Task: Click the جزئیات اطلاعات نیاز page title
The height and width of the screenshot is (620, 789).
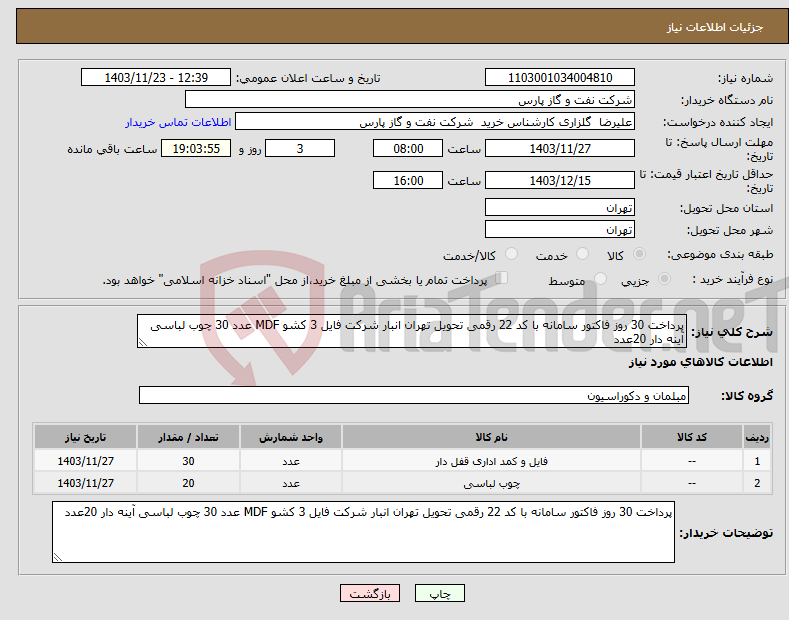Action: tap(715, 27)
